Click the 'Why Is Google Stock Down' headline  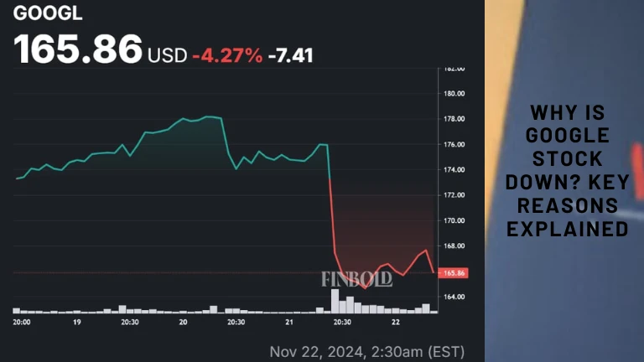pyautogui.click(x=567, y=171)
